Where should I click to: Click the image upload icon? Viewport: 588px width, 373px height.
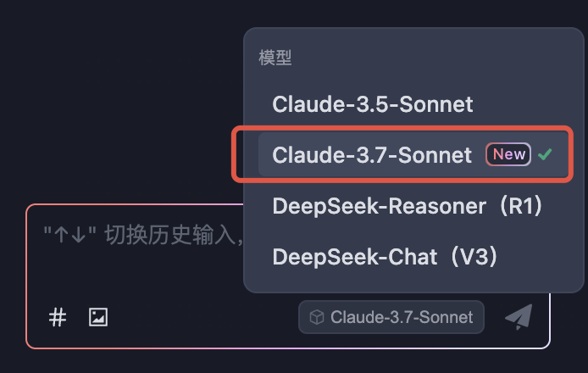[98, 317]
